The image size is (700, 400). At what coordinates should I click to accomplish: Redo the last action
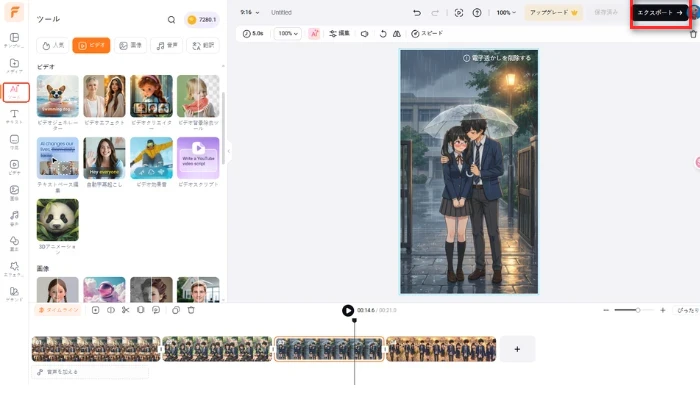tap(435, 12)
